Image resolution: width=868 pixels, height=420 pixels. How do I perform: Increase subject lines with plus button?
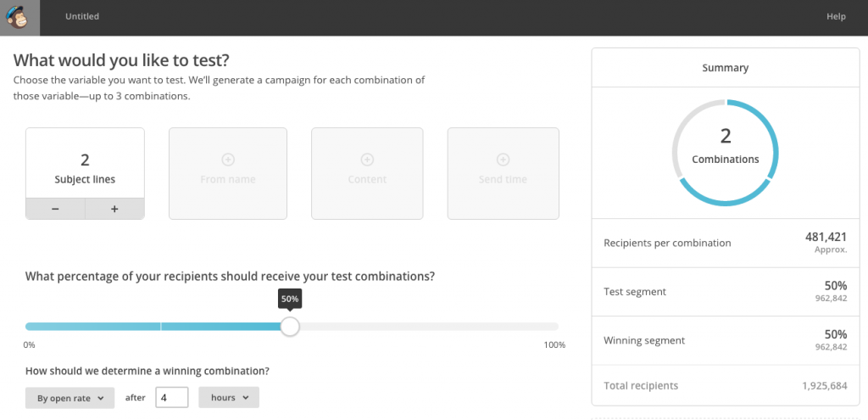(114, 209)
